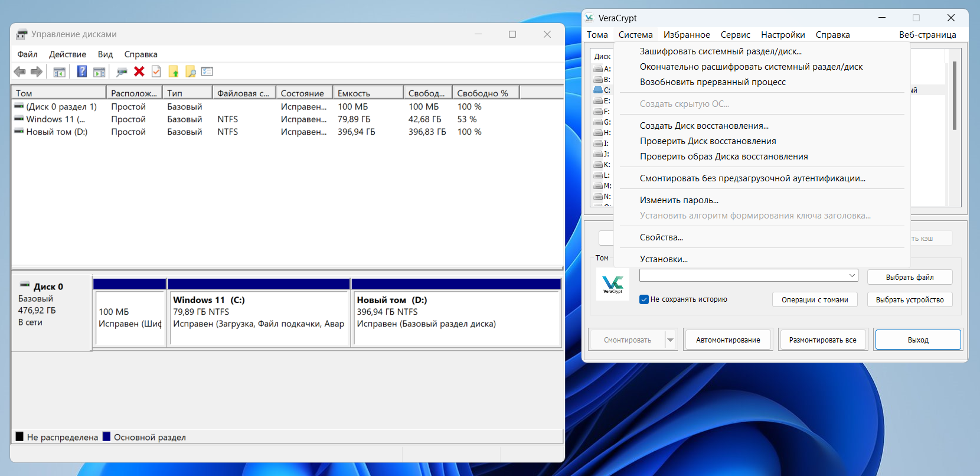This screenshot has height=476, width=980.
Task: Open Help via the blue question mark icon
Action: (82, 71)
